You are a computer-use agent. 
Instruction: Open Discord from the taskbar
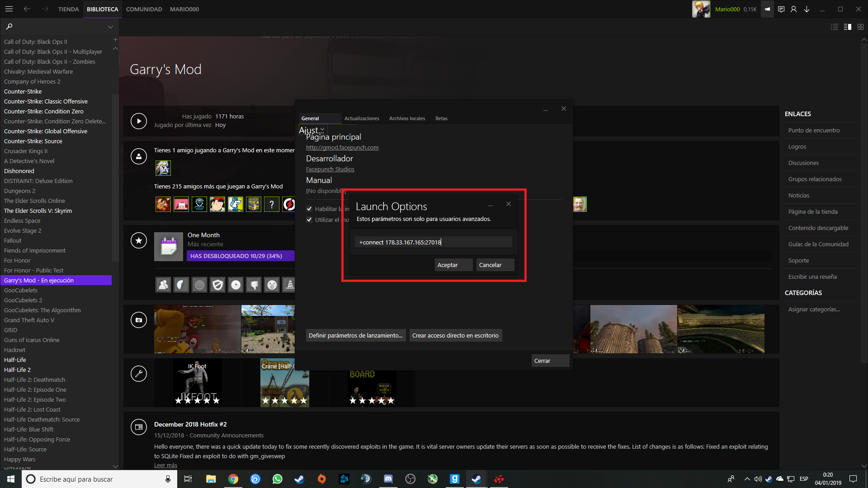pos(388,479)
